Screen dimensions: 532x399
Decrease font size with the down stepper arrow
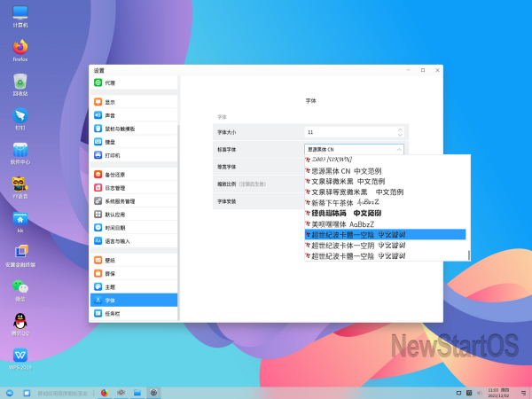click(x=400, y=135)
